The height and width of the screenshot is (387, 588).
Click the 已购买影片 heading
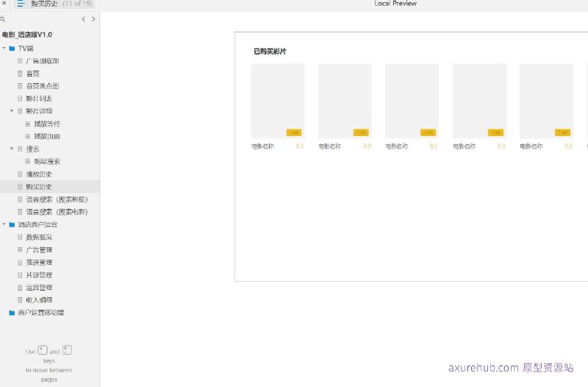[x=270, y=52]
